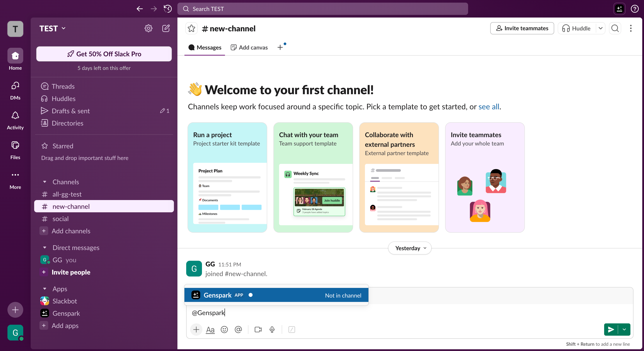Compose a new message with the pencil icon
This screenshot has width=644, height=351.
pyautogui.click(x=166, y=28)
